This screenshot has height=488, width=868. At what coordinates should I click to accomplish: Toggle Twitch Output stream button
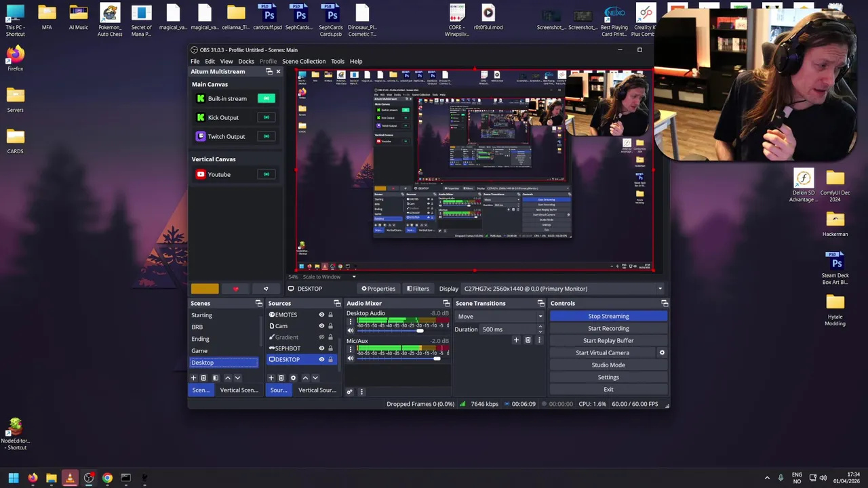pos(266,136)
